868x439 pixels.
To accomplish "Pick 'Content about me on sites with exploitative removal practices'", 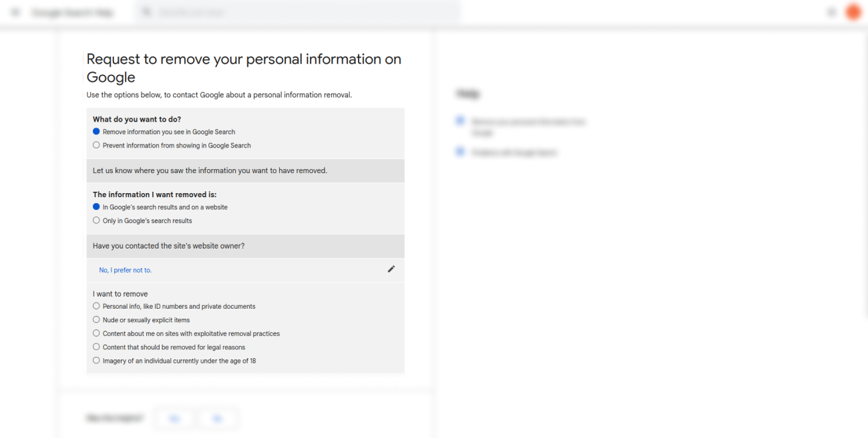I will click(97, 333).
